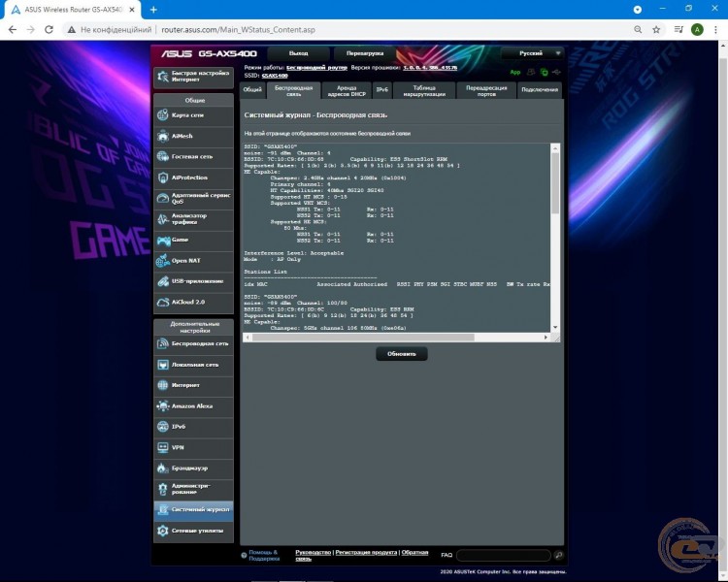The image size is (728, 582).
Task: Open Traffic Analyzer (Анализатор трафика)
Action: (x=193, y=218)
